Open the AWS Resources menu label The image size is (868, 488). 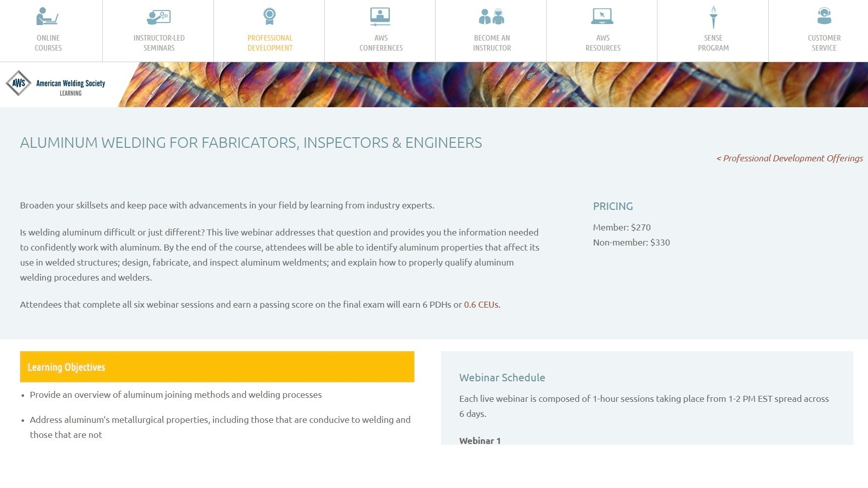tap(603, 43)
